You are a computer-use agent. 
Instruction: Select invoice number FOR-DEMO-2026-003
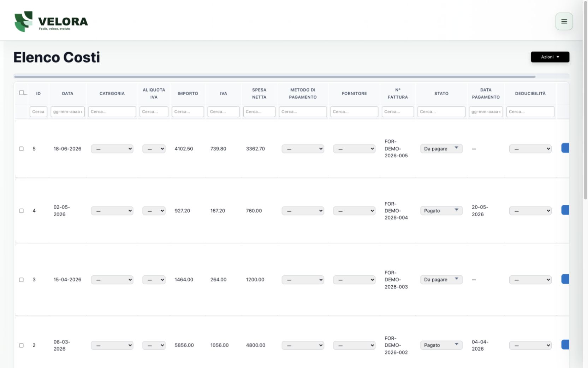(x=396, y=280)
